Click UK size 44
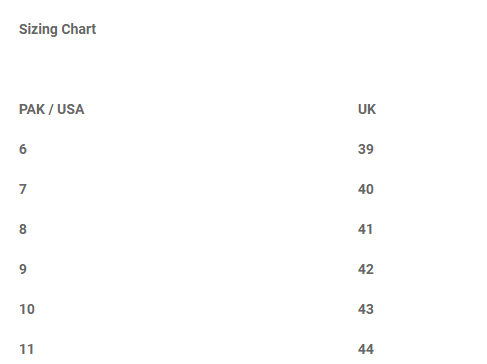 pos(366,349)
